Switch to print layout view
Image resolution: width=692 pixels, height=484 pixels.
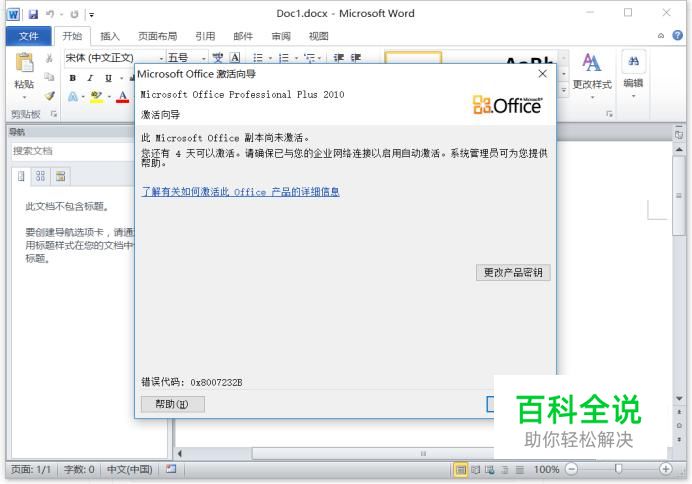point(460,470)
